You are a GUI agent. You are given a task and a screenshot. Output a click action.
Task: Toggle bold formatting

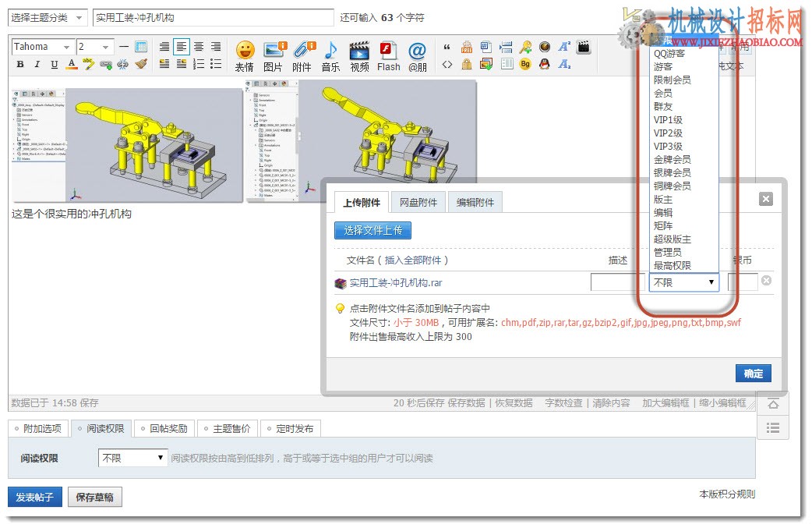tap(20, 64)
